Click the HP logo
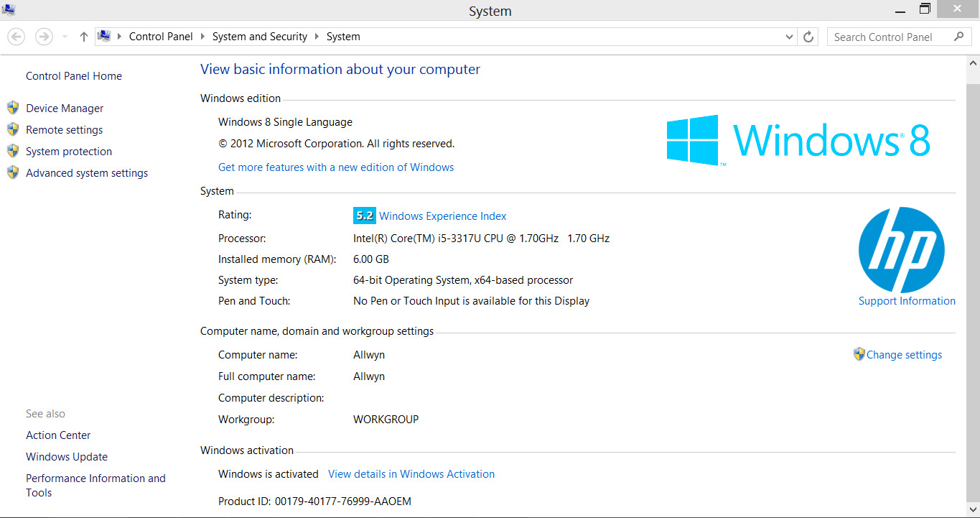The width and height of the screenshot is (980, 518). (902, 250)
